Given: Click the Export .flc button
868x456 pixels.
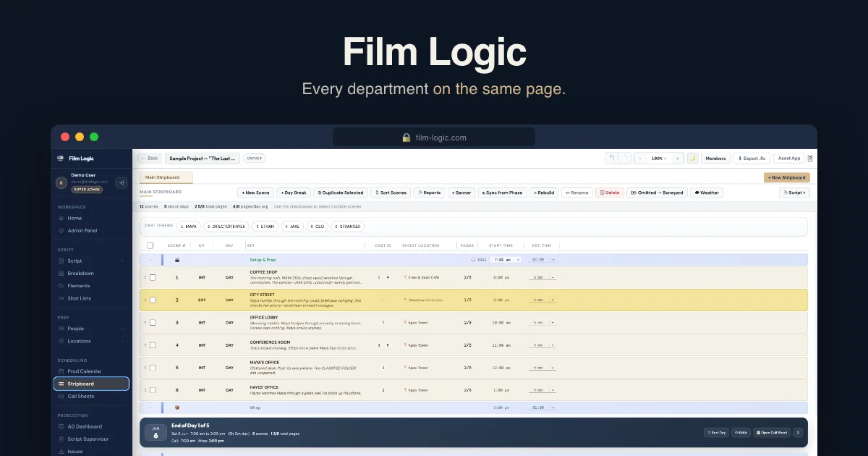Looking at the screenshot, I should click(x=752, y=158).
